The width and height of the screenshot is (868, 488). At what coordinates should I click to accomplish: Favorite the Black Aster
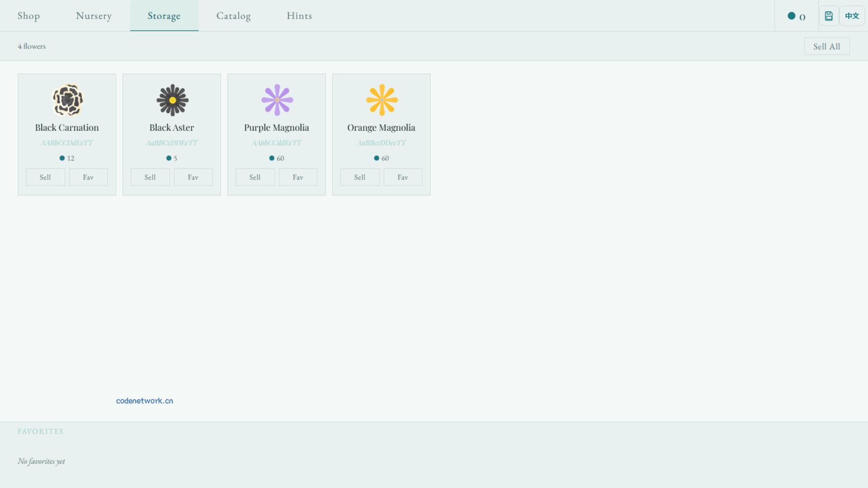coord(193,177)
